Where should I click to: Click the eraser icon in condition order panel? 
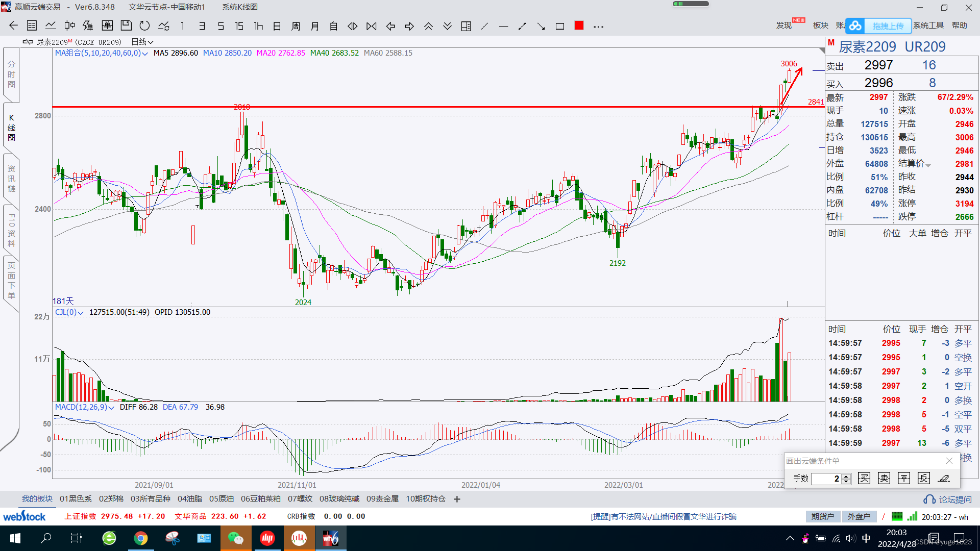pyautogui.click(x=944, y=479)
